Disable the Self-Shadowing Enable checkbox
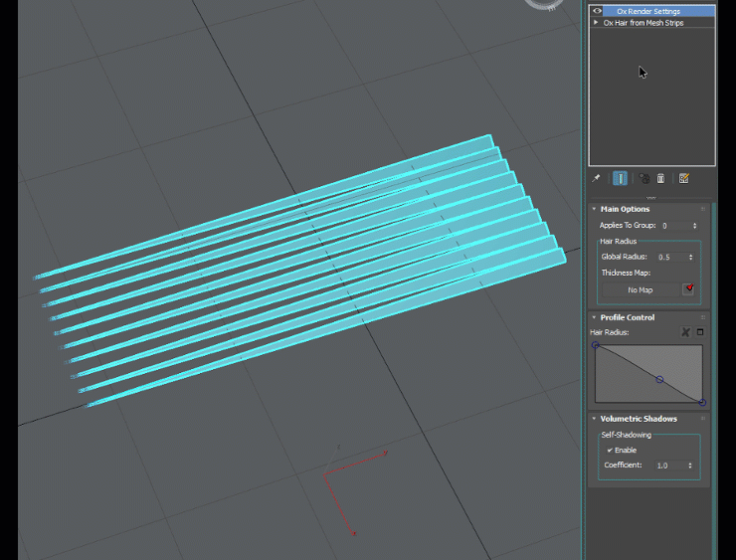Image resolution: width=736 pixels, height=560 pixels. pos(610,451)
